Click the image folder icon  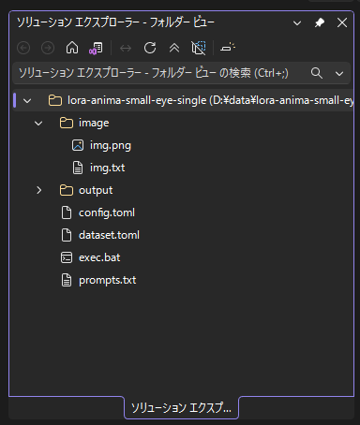(66, 123)
